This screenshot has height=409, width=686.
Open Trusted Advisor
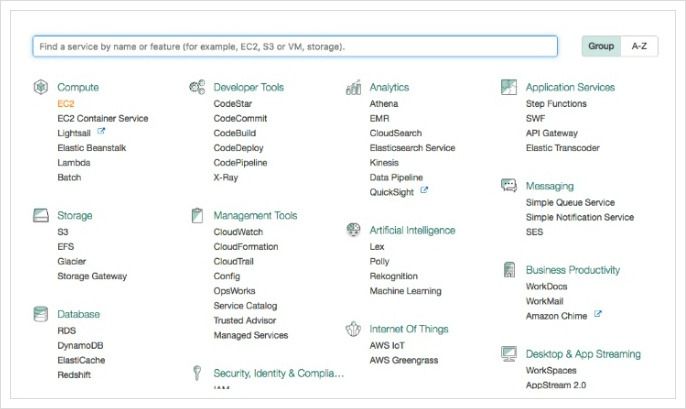pos(245,321)
